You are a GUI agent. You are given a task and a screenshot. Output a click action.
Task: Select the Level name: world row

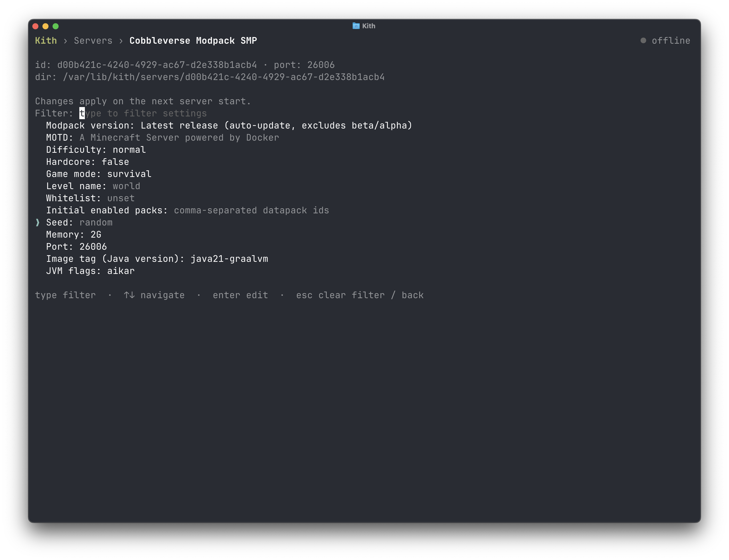[93, 186]
